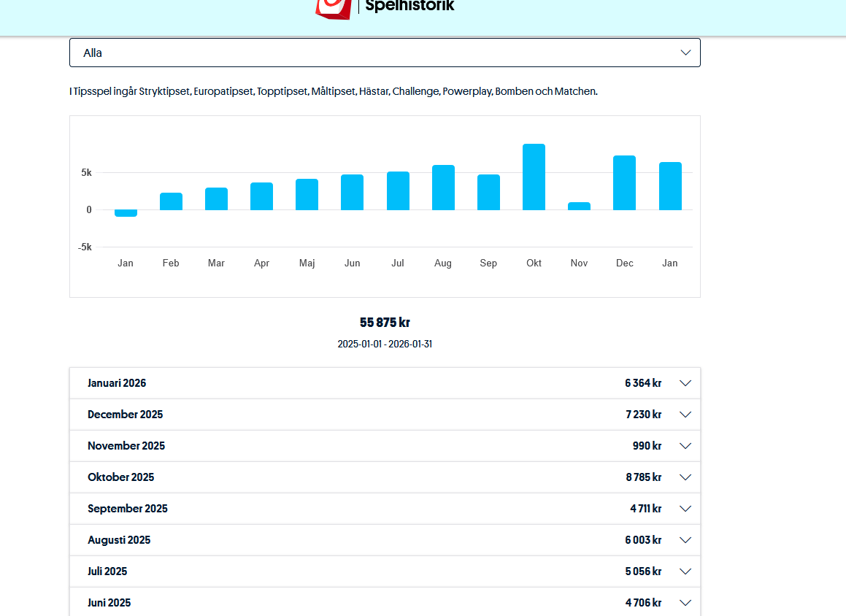Screen dimensions: 846x616
Task: Click the Spelhistorik page title
Action: [409, 7]
